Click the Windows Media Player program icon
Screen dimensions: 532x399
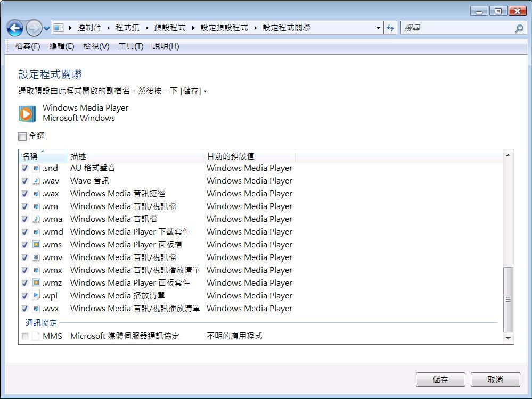coord(27,113)
